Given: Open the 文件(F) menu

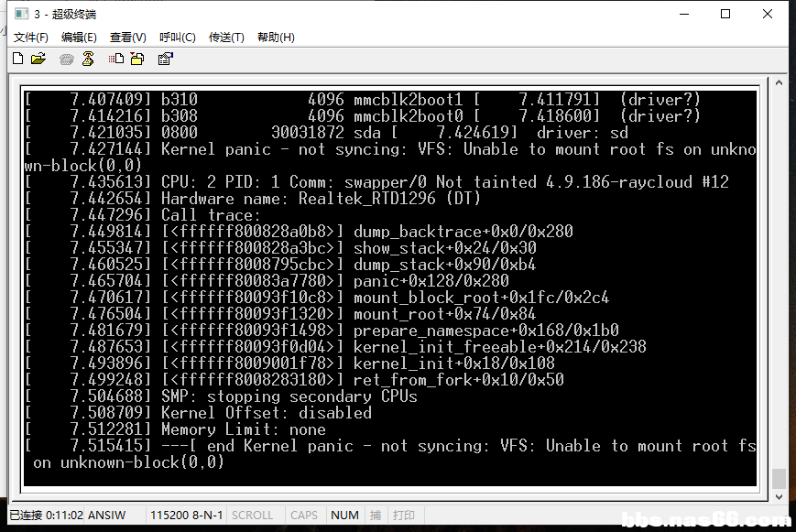Looking at the screenshot, I should tap(30, 37).
